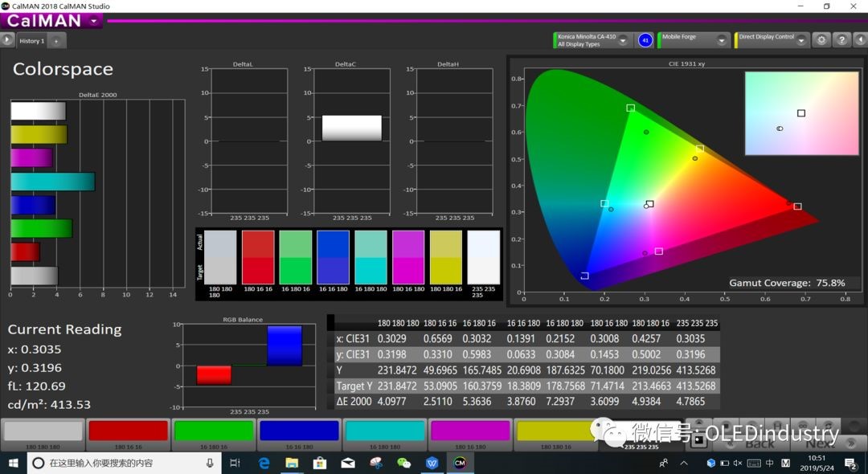Add a new history tab

coord(56,40)
